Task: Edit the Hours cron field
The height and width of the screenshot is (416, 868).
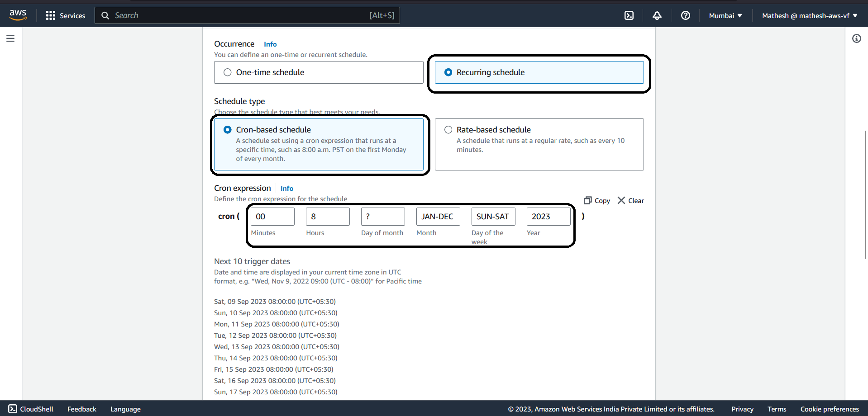Action: point(328,217)
